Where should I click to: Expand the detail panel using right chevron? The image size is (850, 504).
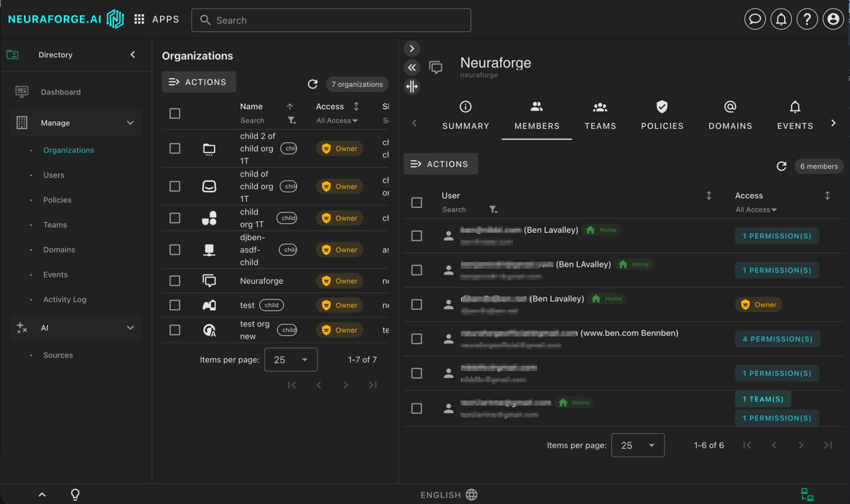(x=412, y=49)
